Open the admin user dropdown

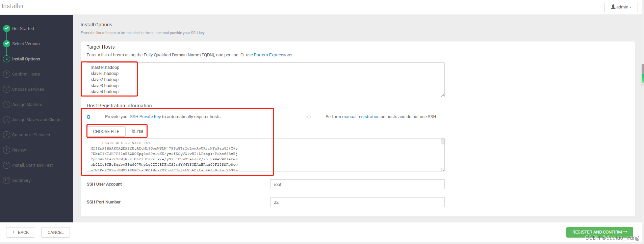(x=621, y=7)
